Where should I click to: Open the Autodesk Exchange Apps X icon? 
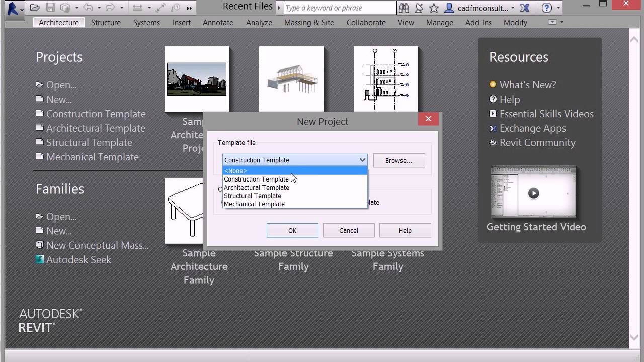pos(525,8)
